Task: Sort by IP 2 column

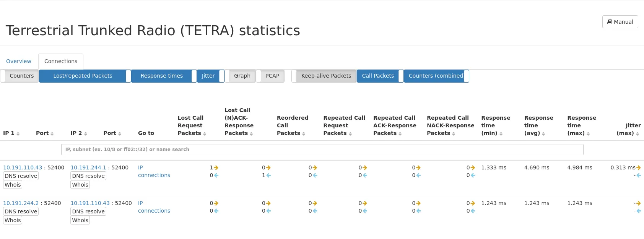Action: coord(79,133)
